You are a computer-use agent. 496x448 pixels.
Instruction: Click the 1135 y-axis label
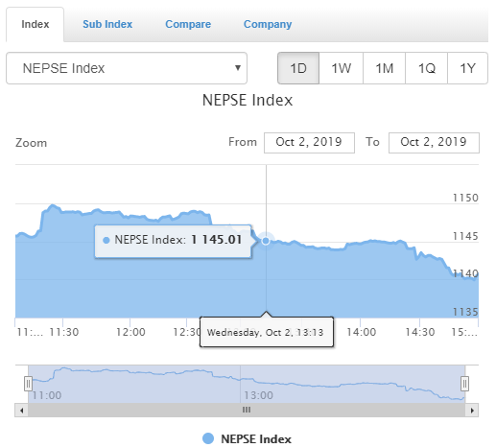pyautogui.click(x=465, y=312)
